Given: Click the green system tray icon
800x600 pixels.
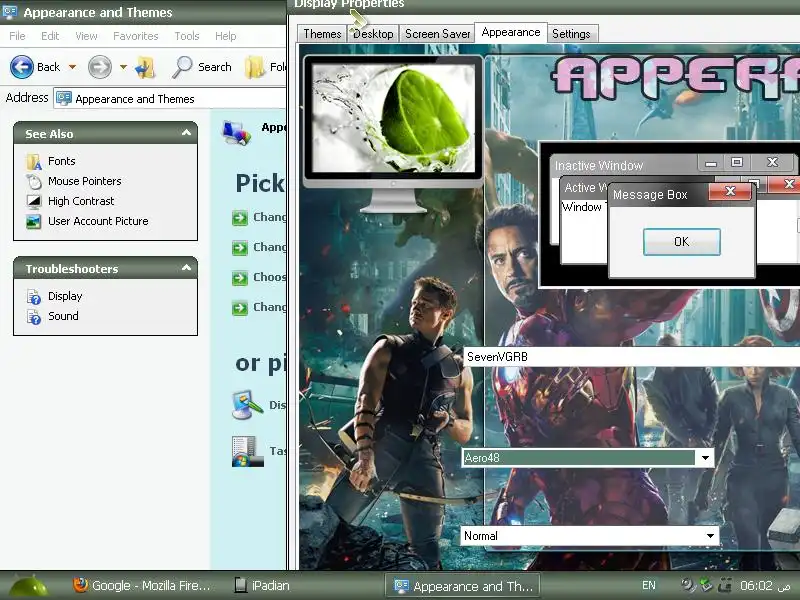Looking at the screenshot, I should tap(706, 585).
